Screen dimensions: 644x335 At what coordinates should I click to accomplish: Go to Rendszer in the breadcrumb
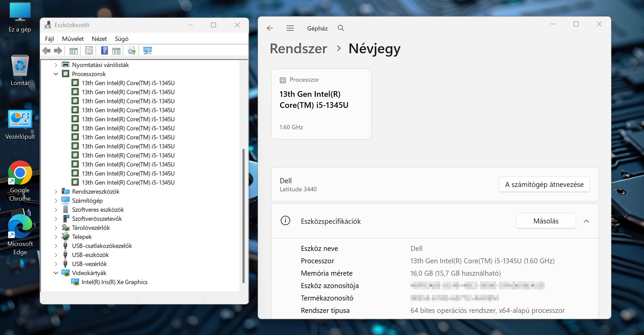click(x=299, y=49)
